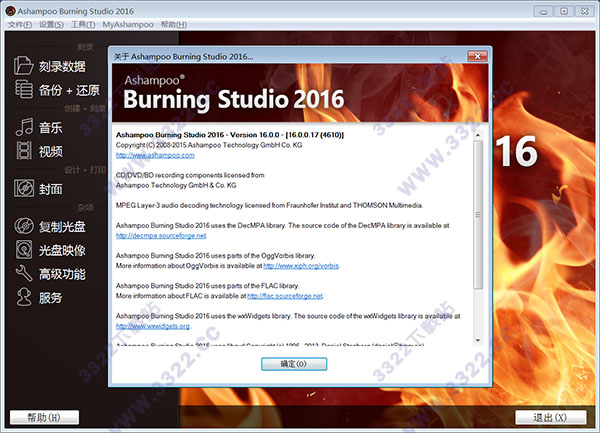This screenshot has height=433, width=600.
Task: Select the 刻录数据 label in the sidebar
Action: tap(62, 66)
